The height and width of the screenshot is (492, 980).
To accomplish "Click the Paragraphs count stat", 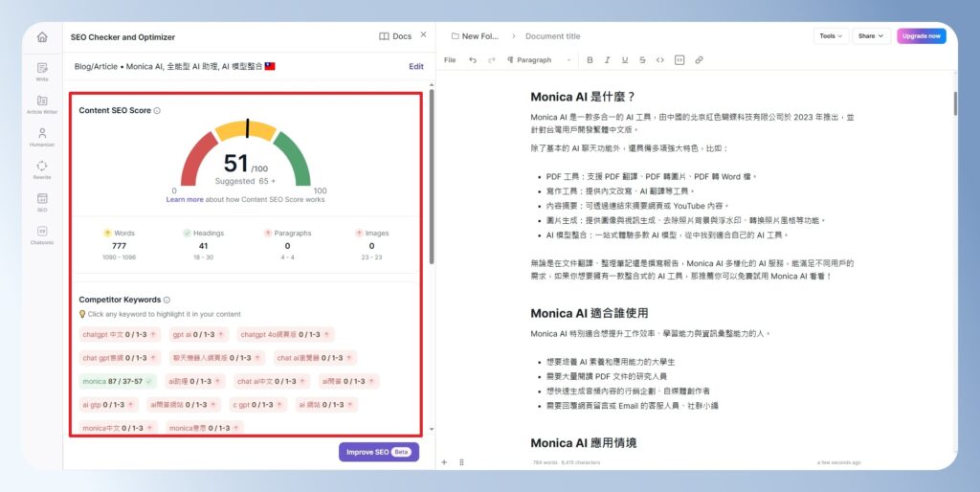I will (x=287, y=245).
